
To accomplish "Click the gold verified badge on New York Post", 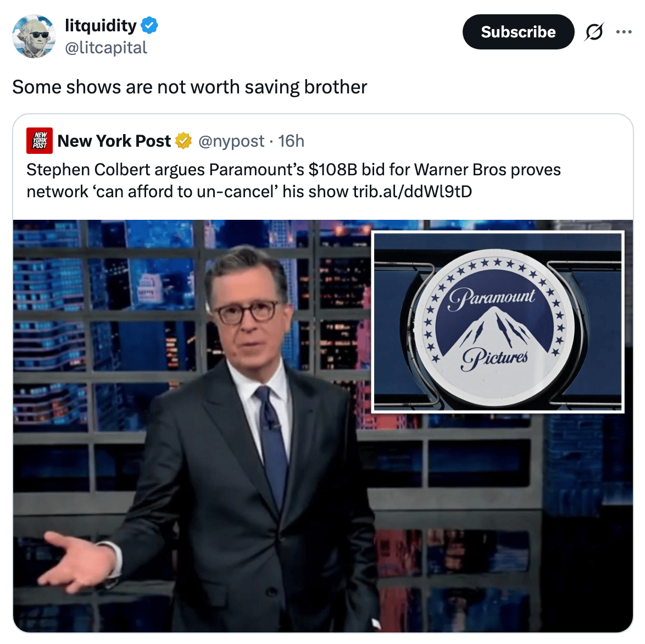I will 184,141.
